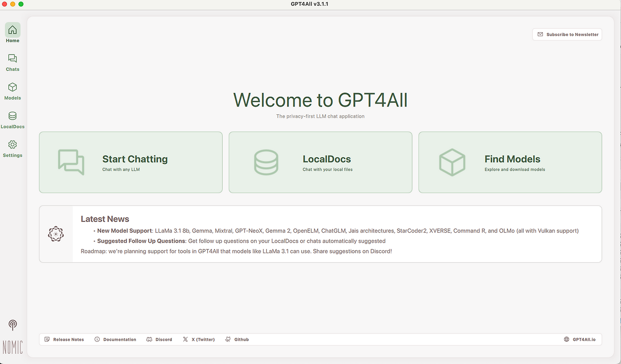Open the Find Models card
The image size is (621, 364).
[x=510, y=162]
